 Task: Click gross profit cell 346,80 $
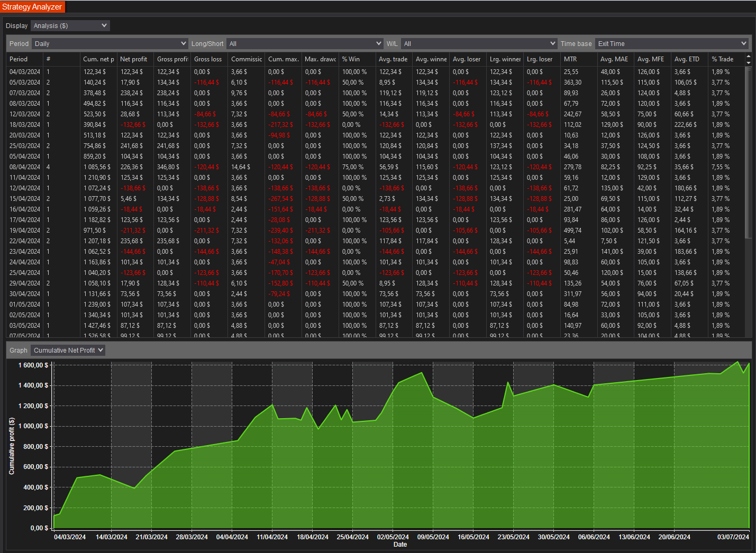[x=169, y=167]
